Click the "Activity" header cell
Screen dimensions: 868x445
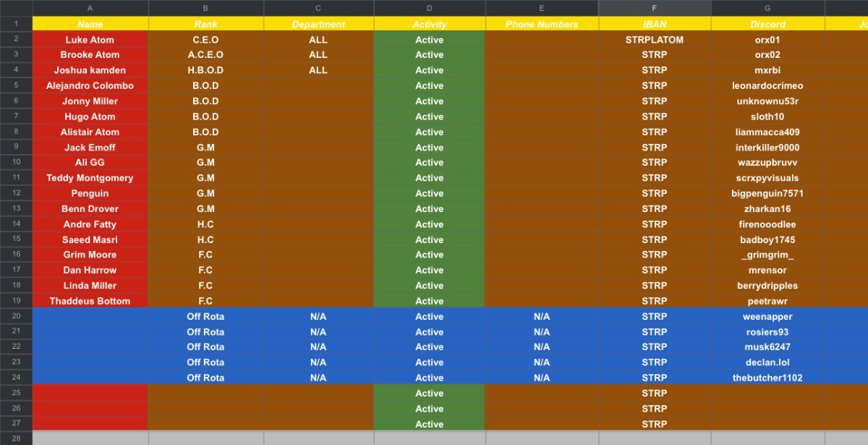click(429, 24)
